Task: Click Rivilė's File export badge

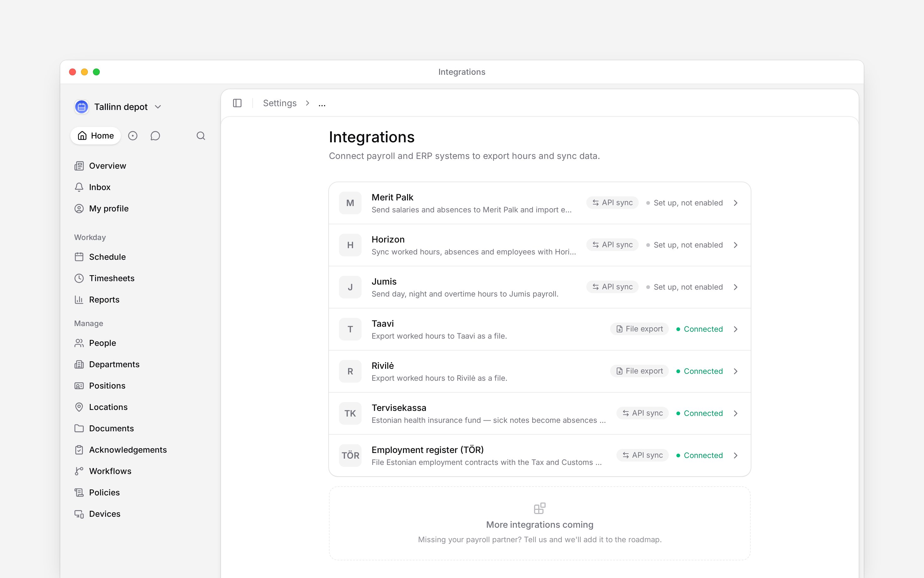Action: pos(639,371)
